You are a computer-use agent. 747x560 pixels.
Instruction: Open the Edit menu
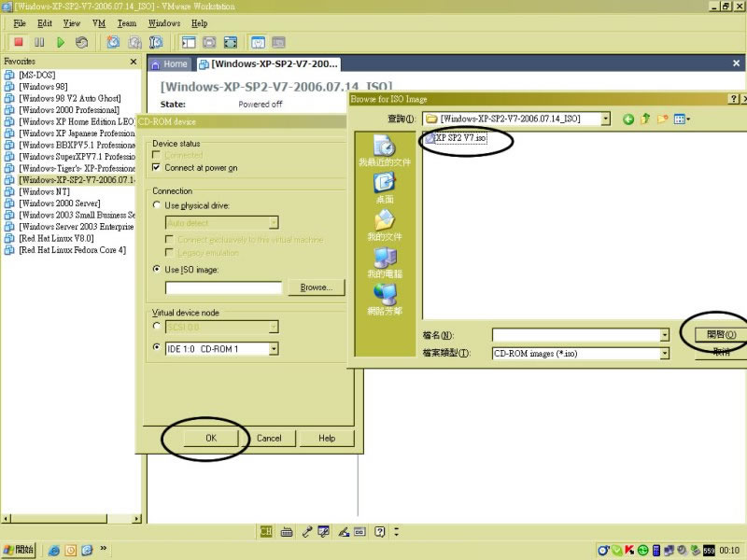point(45,23)
